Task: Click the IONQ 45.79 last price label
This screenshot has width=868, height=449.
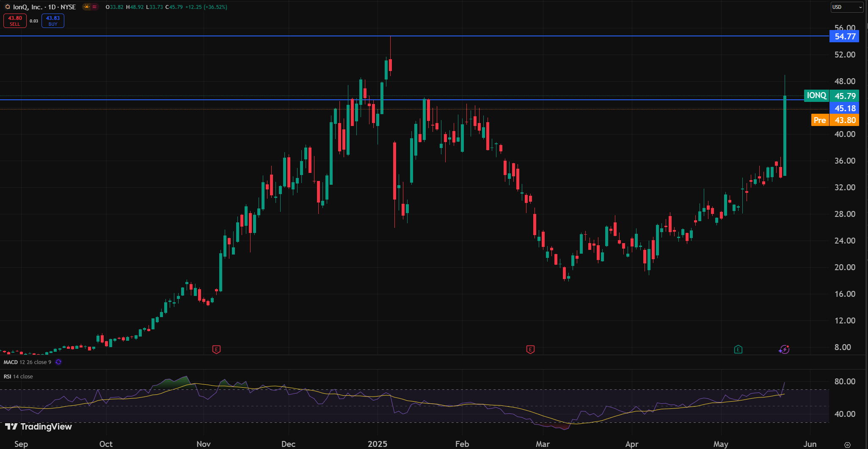Action: (832, 96)
